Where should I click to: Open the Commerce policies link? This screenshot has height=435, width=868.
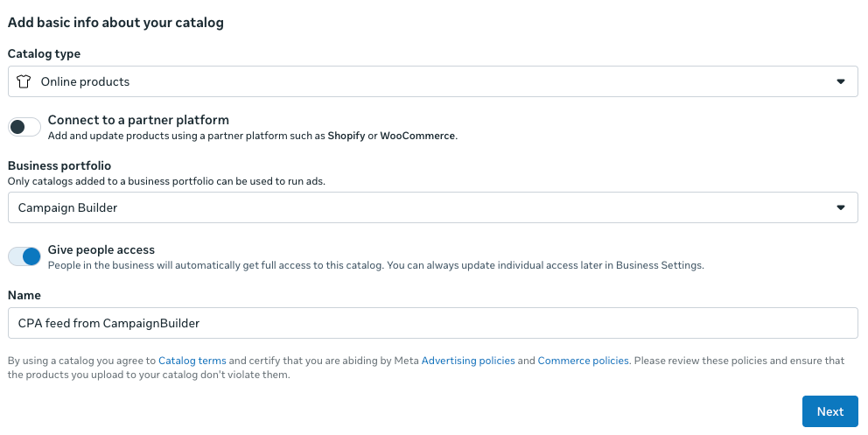pyautogui.click(x=583, y=361)
